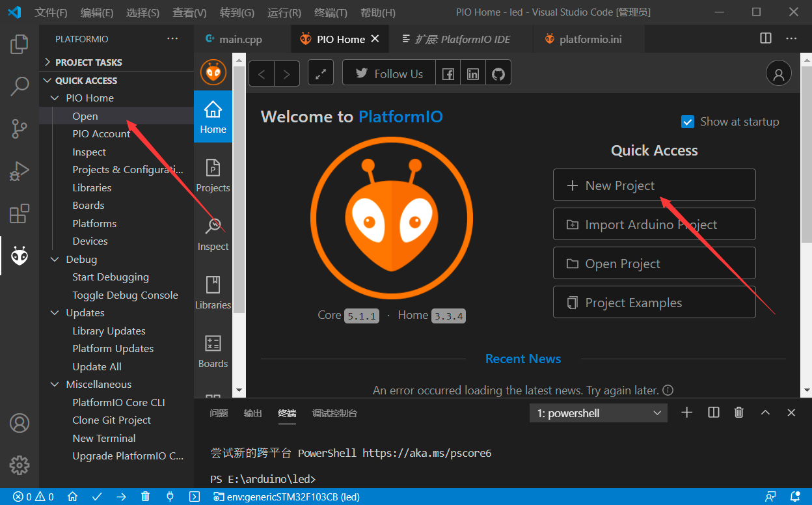Toggle the Show at startup checkbox
Image resolution: width=812 pixels, height=505 pixels.
coord(688,121)
